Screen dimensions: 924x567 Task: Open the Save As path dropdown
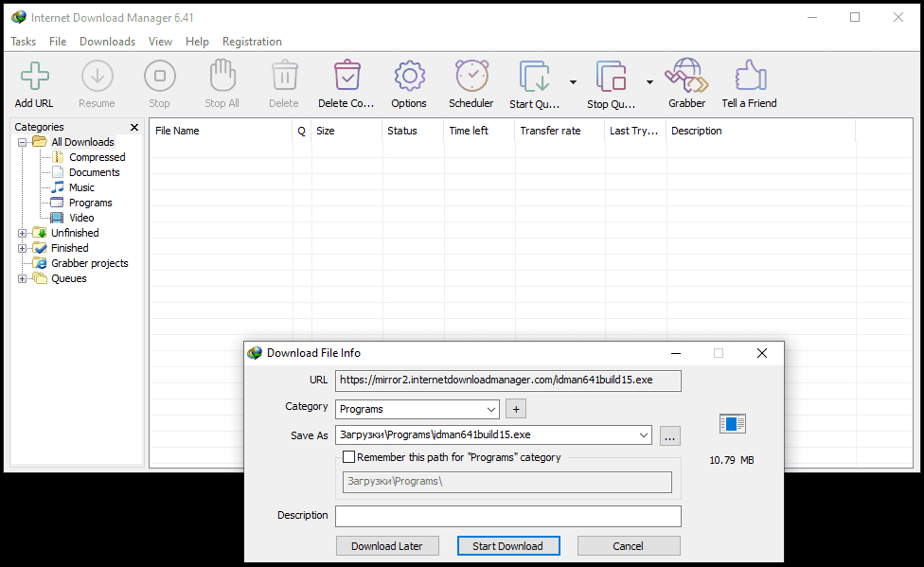643,435
